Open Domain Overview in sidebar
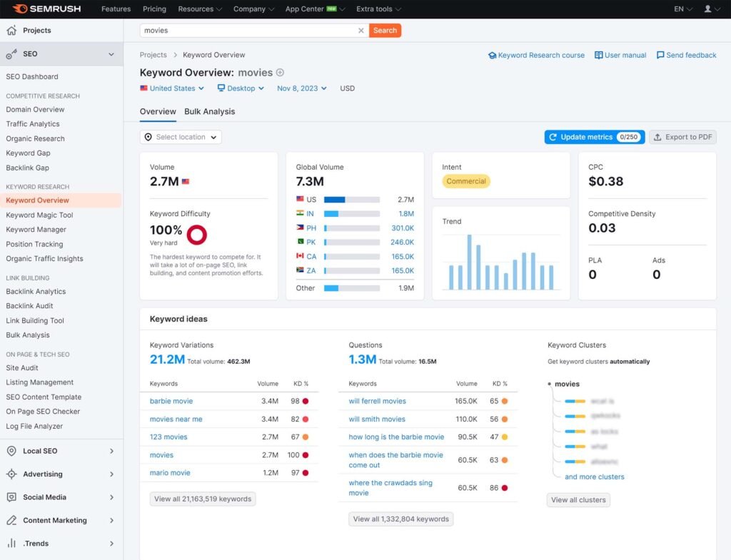Viewport: 731px width, 560px height. pyautogui.click(x=35, y=109)
